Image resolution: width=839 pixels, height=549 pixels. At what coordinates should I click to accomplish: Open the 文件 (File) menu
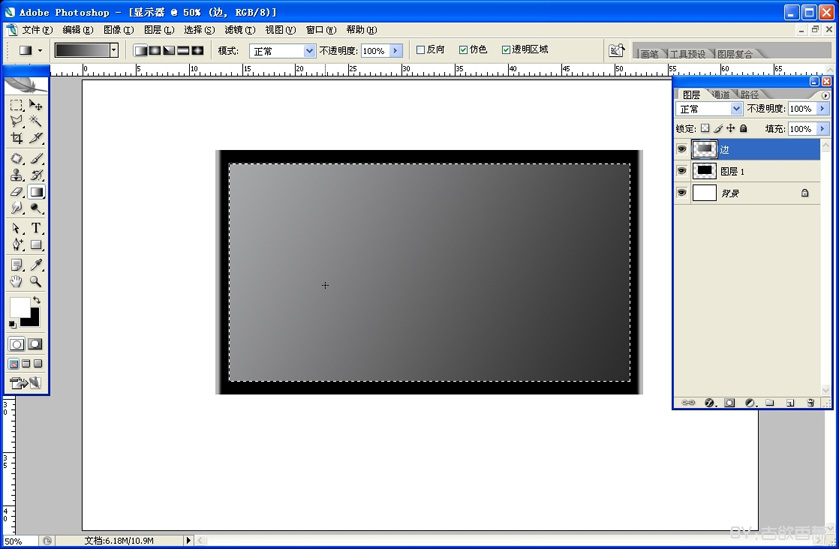coord(37,30)
